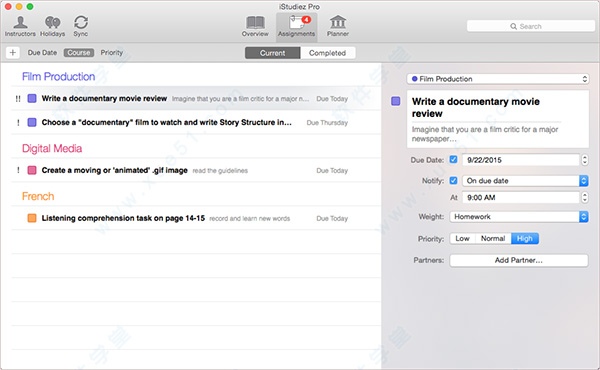The width and height of the screenshot is (600, 370).
Task: Show Current assignments
Action: (x=272, y=53)
